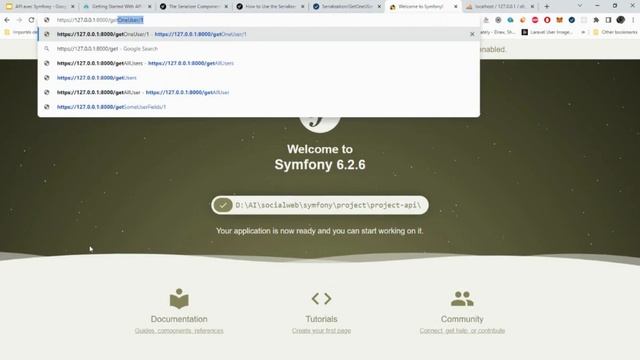
Task: Open the Chrome profile avatar
Action: [621, 20]
